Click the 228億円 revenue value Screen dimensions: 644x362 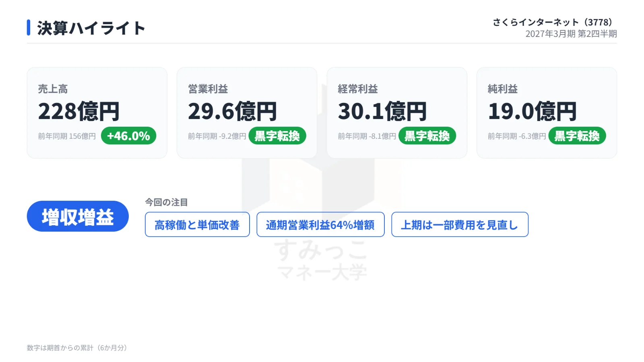[79, 111]
